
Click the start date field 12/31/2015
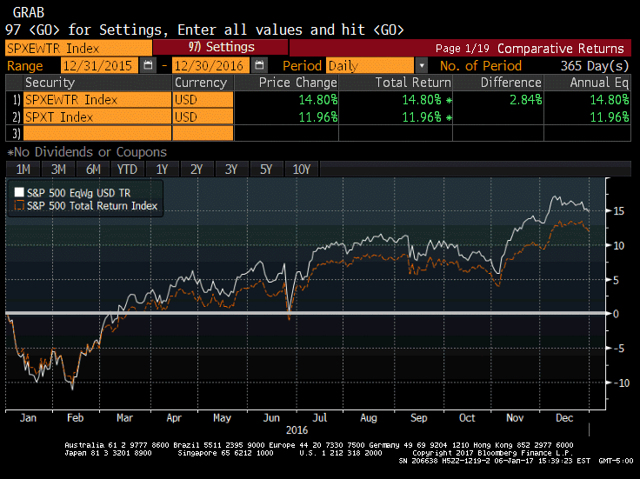[x=99, y=65]
